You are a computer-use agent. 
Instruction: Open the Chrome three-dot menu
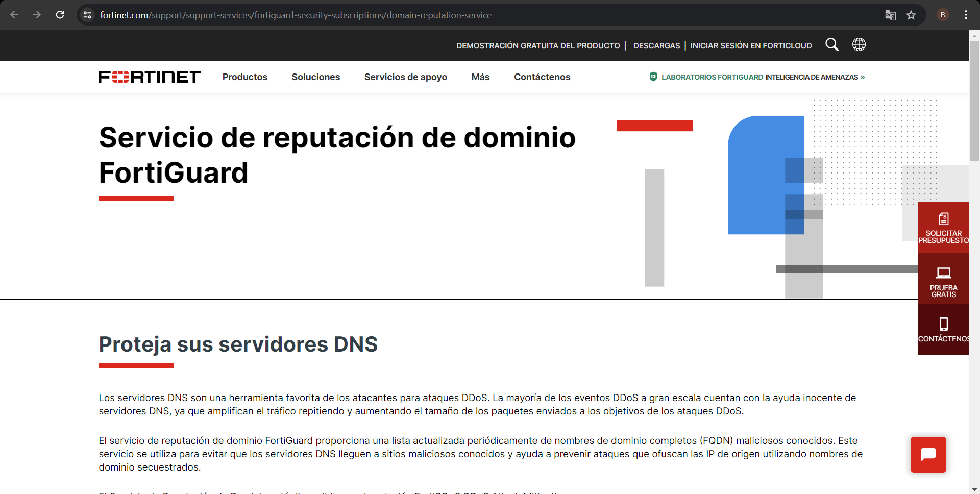click(966, 15)
